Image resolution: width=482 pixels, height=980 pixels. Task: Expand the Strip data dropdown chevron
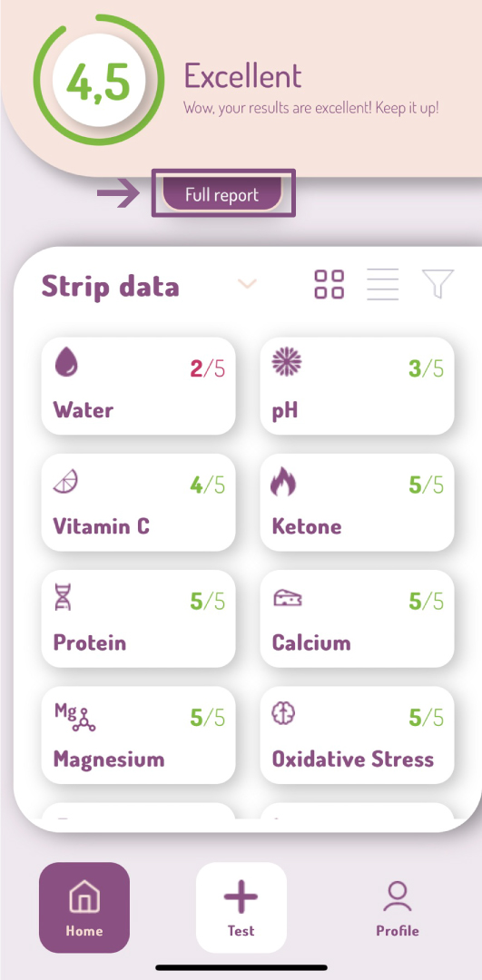click(x=248, y=284)
